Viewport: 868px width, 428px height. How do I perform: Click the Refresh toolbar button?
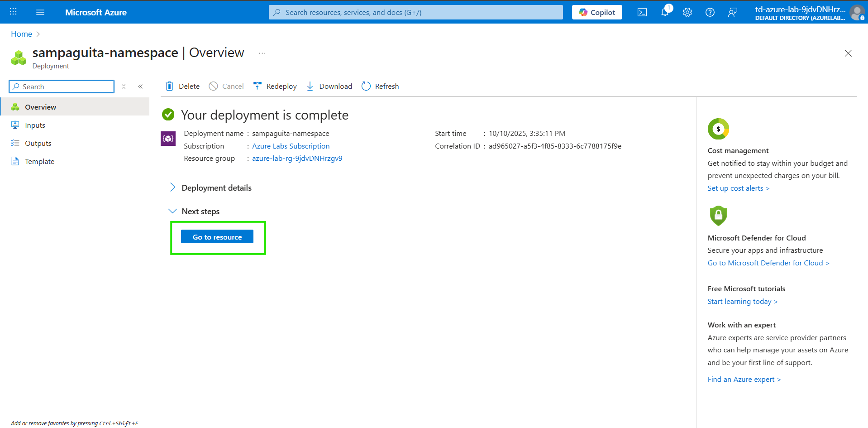380,86
